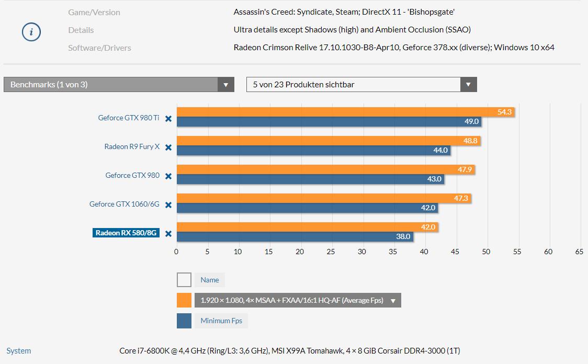588x364 pixels.
Task: Select the Geforce GTX 1060/6G label
Action: [x=124, y=204]
